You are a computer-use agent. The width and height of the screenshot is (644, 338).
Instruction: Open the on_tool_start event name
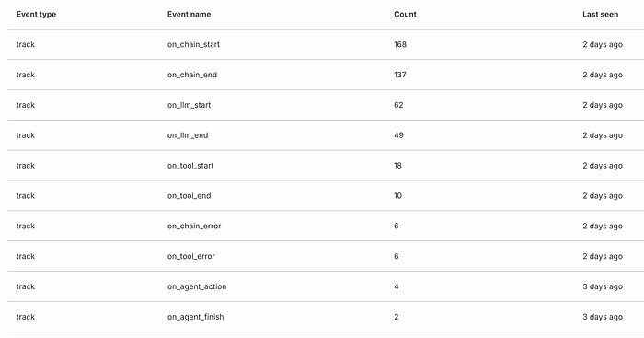click(x=190, y=166)
